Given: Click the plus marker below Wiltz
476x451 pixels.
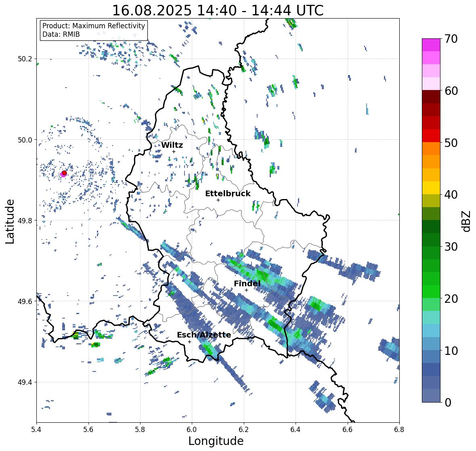Looking at the screenshot, I should [x=174, y=151].
